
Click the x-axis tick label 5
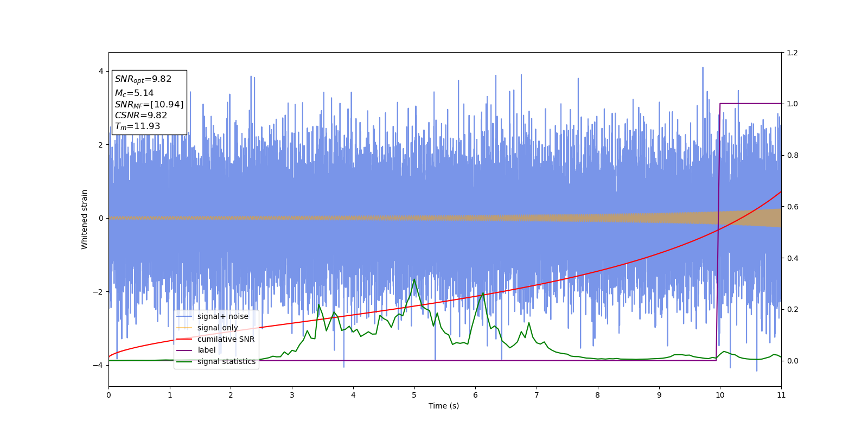click(x=414, y=395)
